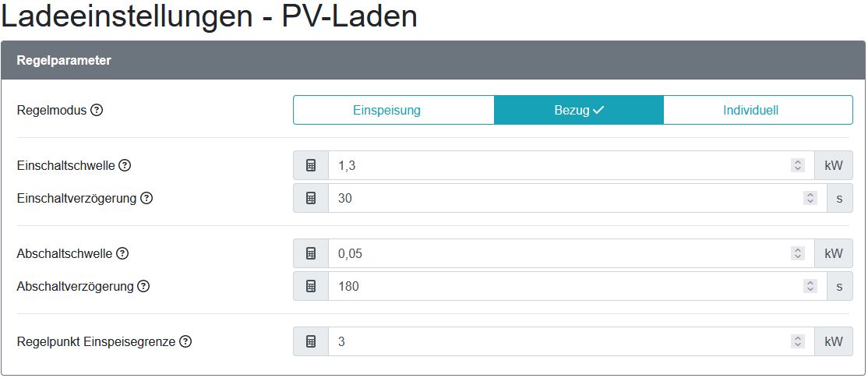This screenshot has width=868, height=378.
Task: Open help icon beside Abschaltverzögerung
Action: (143, 286)
